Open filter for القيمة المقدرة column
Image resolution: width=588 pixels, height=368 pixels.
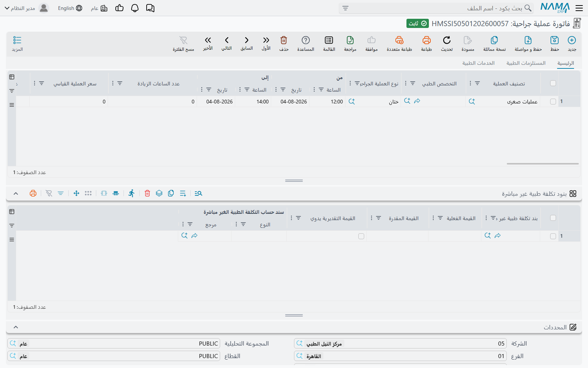tap(379, 218)
